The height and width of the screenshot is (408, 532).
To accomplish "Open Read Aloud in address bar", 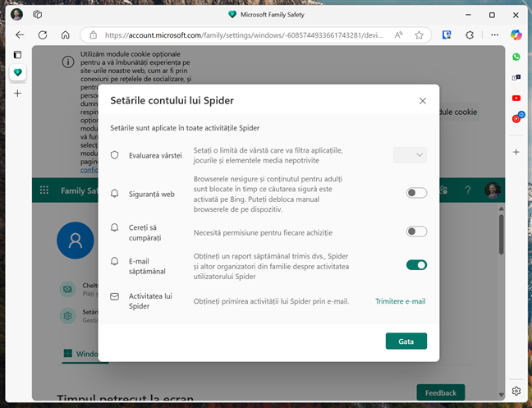I will pyautogui.click(x=398, y=35).
